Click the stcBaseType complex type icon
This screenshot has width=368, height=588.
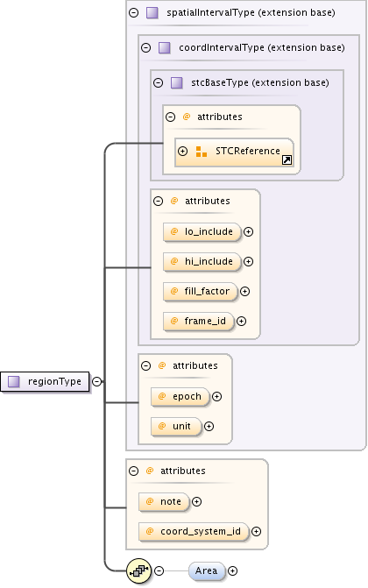(x=177, y=82)
